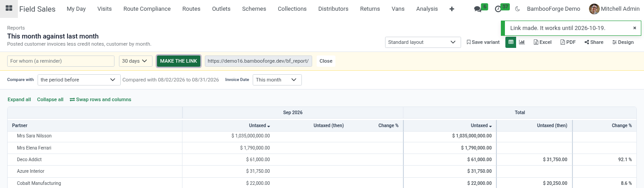644x188 pixels.
Task: Select the Deco Addict row
Action: (322, 159)
